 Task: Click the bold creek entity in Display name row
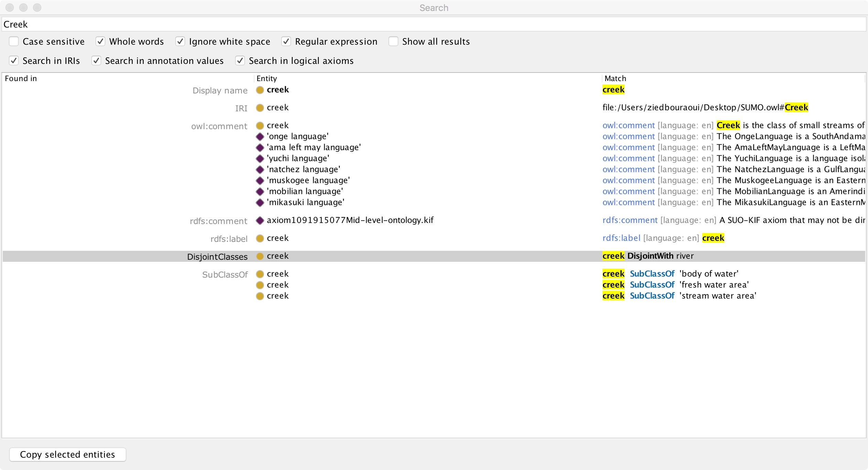tap(278, 90)
